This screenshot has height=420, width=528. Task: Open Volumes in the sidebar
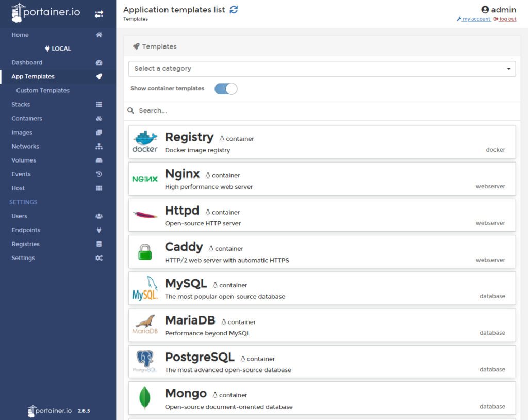[24, 160]
